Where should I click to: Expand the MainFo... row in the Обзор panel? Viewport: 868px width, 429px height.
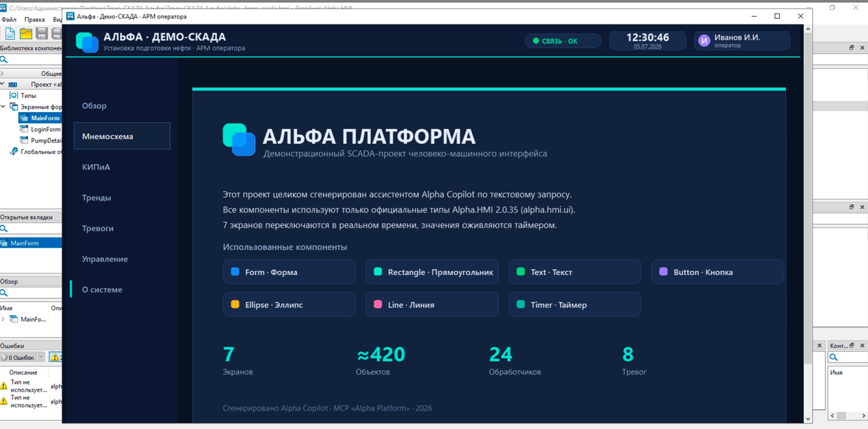click(3, 319)
